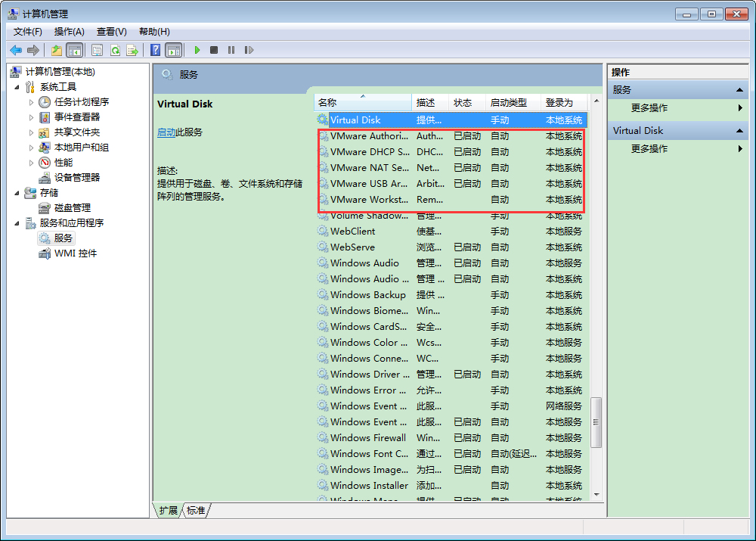Stop service using the black square icon
Image resolution: width=756 pixels, height=541 pixels.
click(x=214, y=50)
